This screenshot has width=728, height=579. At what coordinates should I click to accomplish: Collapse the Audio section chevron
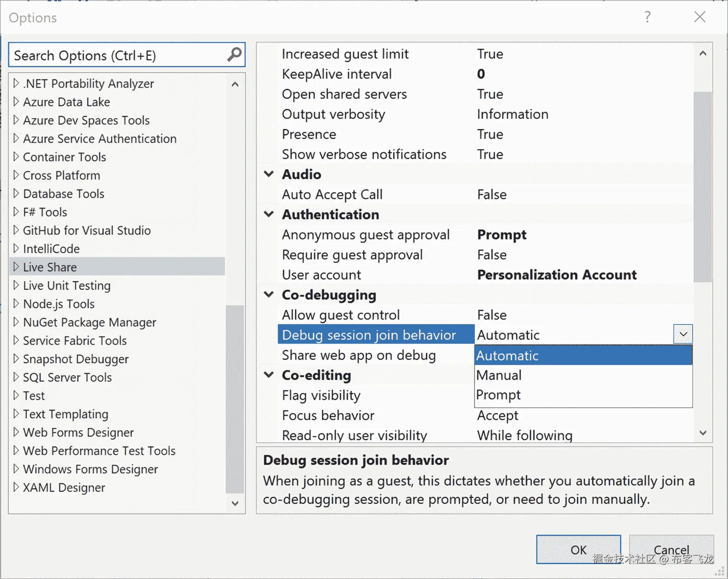point(269,174)
